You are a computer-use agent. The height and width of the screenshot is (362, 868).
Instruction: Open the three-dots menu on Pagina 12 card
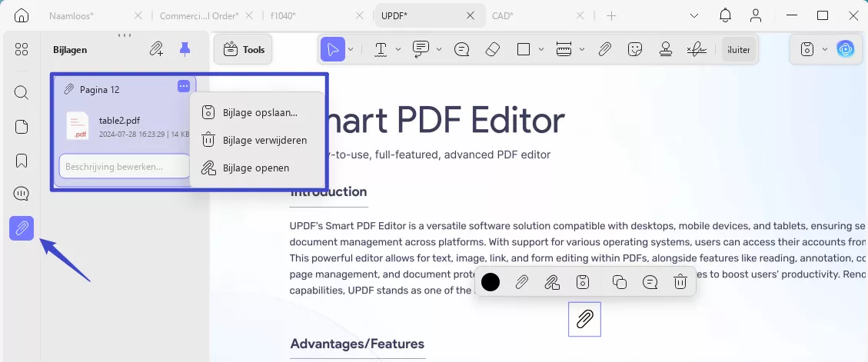coord(184,86)
